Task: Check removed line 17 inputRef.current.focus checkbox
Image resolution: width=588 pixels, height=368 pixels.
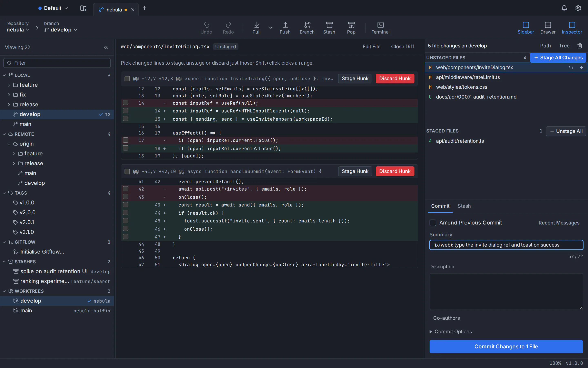Action: [126, 140]
